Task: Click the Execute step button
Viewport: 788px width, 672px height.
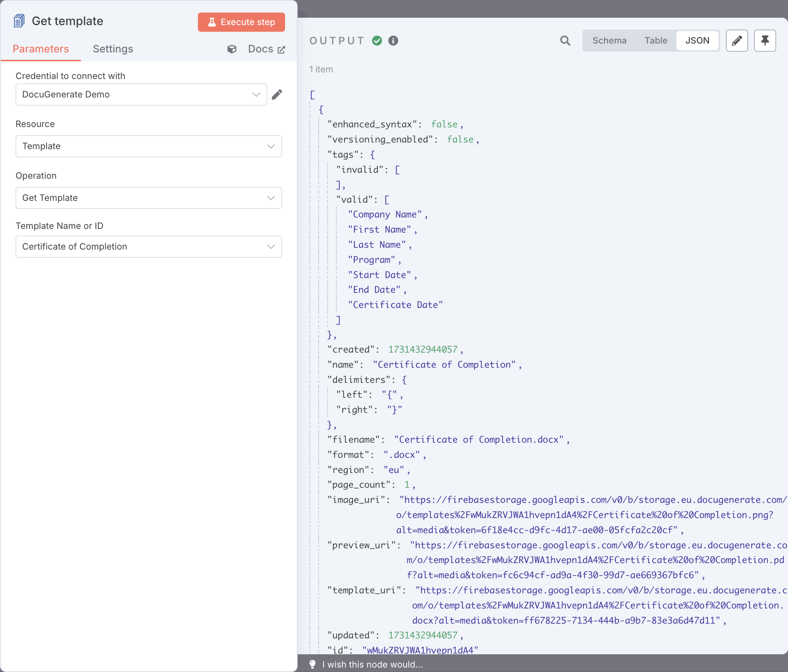Action: click(x=241, y=22)
